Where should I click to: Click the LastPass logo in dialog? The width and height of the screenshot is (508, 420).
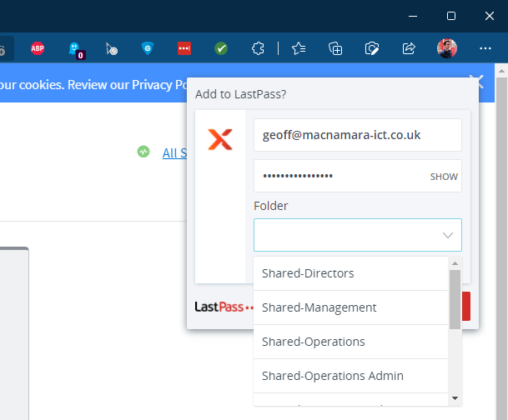[x=224, y=307]
